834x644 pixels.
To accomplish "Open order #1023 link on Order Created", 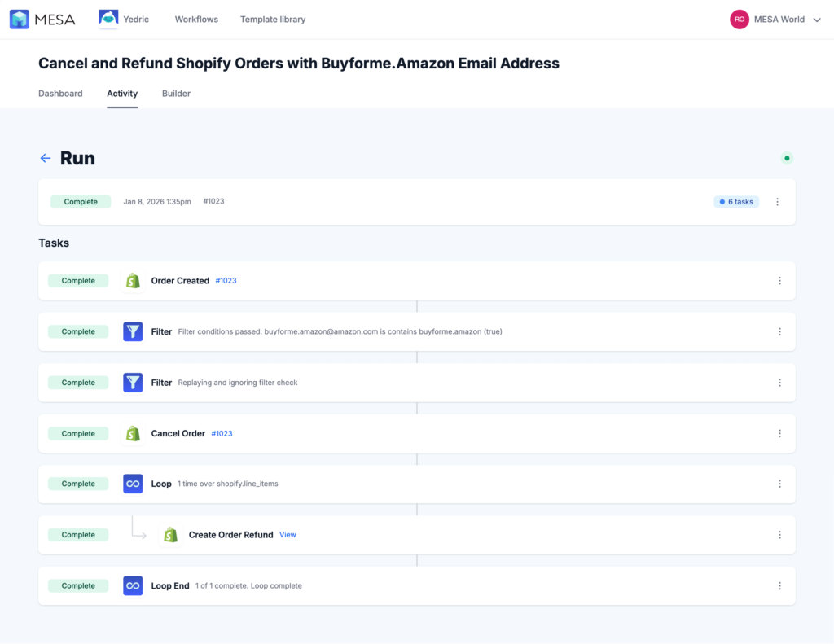I will click(x=226, y=280).
